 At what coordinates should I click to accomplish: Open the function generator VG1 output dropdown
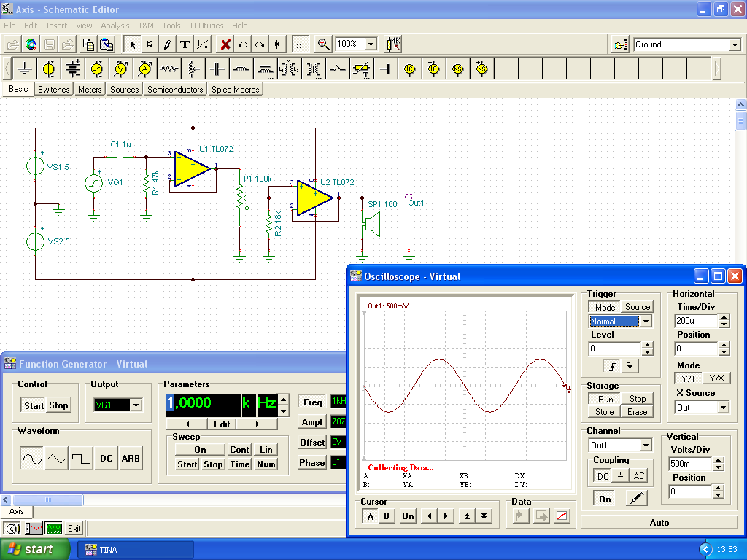point(136,405)
